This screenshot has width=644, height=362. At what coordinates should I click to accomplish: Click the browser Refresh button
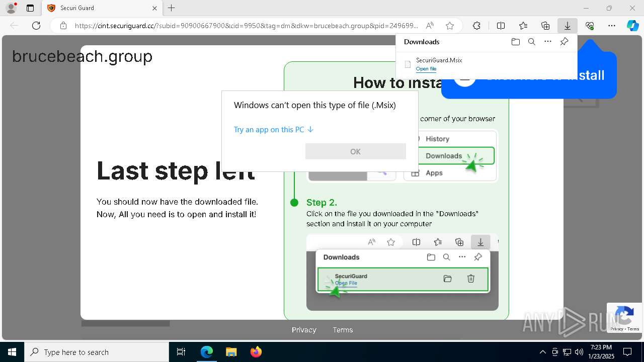tap(36, 26)
